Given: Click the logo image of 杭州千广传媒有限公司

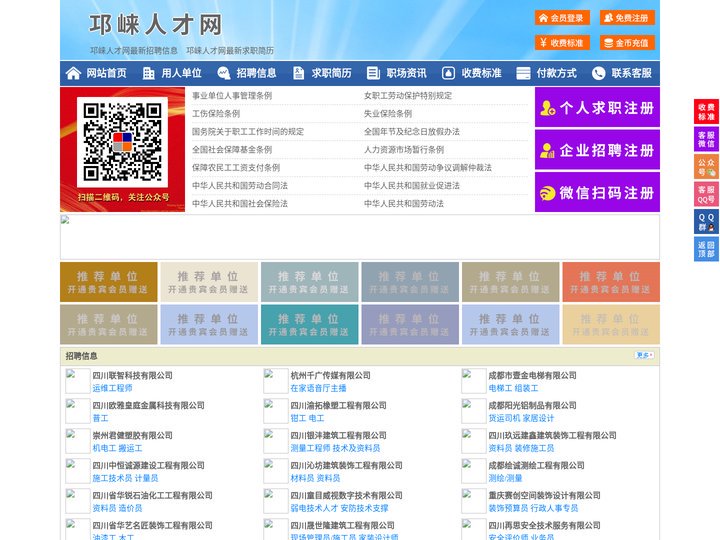Looking at the screenshot, I should [276, 381].
